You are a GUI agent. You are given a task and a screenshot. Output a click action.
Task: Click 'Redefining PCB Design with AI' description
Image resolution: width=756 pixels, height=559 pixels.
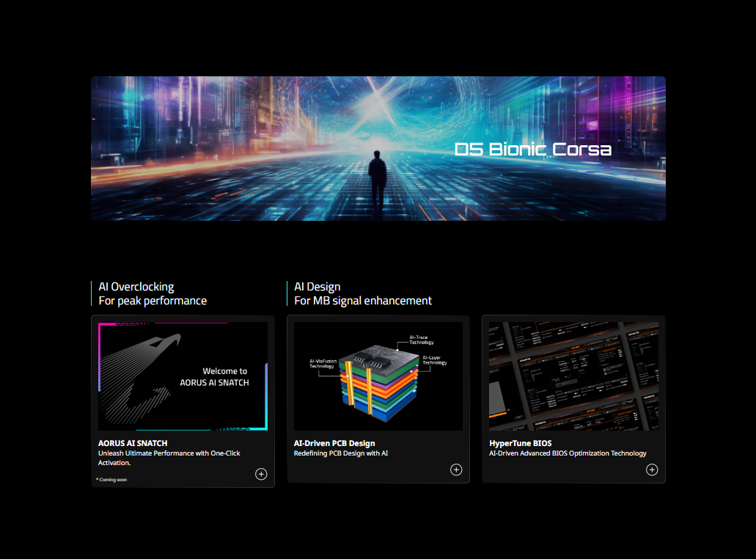click(x=341, y=453)
